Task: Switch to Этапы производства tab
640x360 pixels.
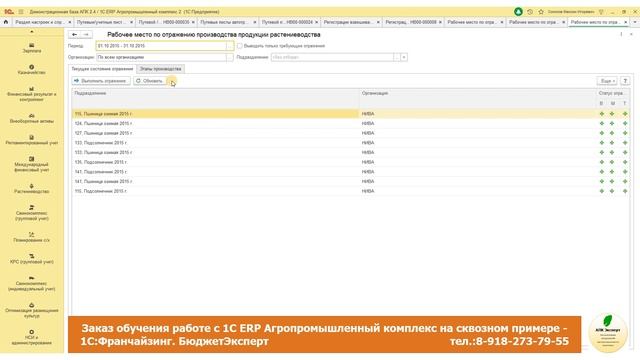Action: (x=160, y=69)
